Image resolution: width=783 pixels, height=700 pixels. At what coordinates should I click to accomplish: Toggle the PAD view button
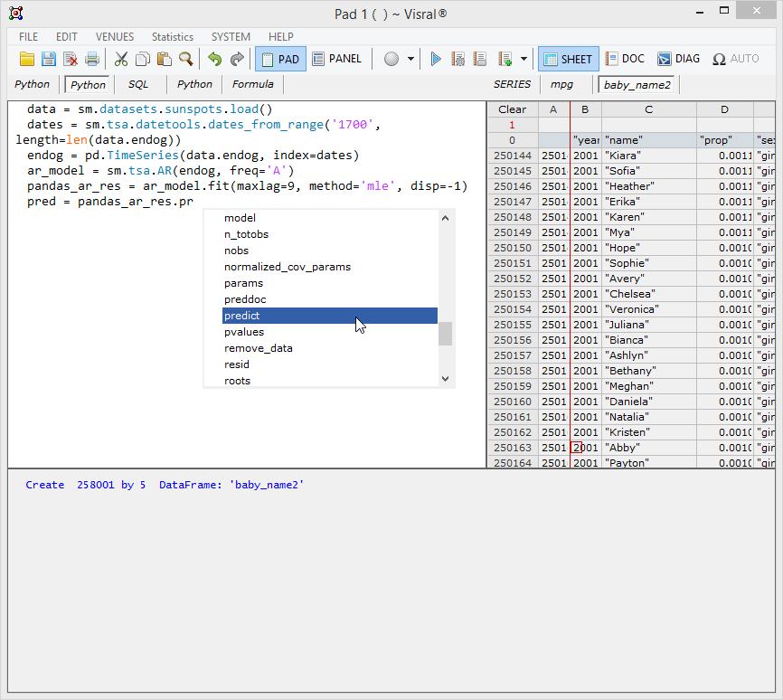click(280, 59)
